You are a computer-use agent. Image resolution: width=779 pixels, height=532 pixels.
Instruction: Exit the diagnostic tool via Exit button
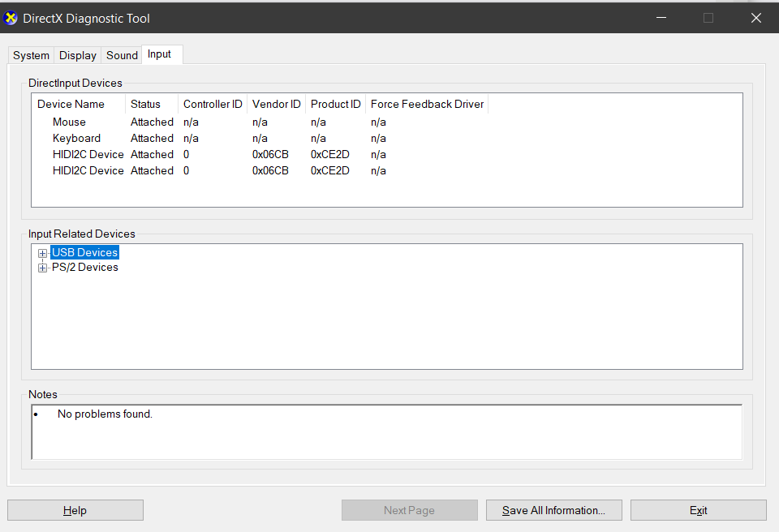pyautogui.click(x=698, y=510)
